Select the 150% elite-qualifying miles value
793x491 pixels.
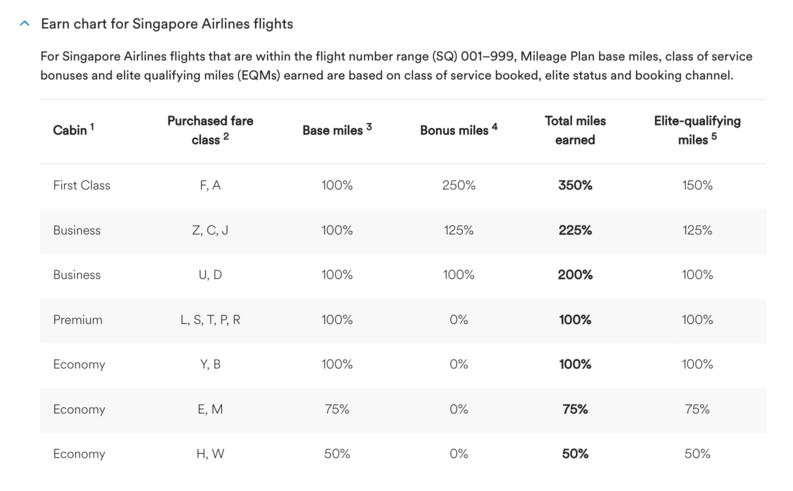coord(697,186)
